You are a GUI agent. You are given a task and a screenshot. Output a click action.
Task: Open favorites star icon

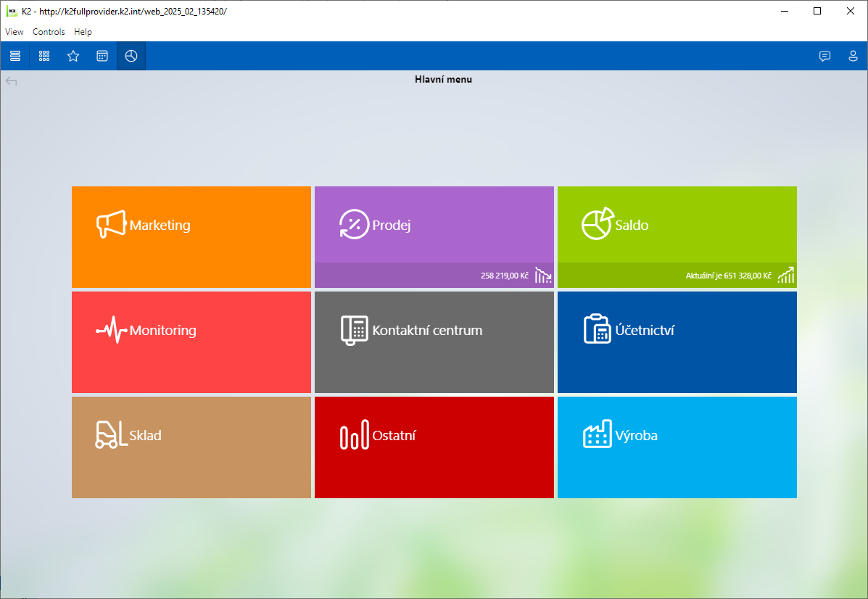[73, 56]
